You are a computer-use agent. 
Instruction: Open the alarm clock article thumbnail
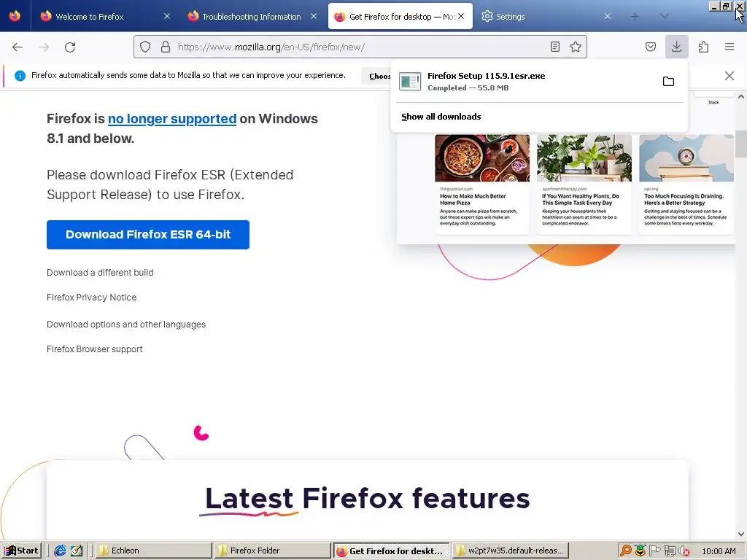coord(686,157)
